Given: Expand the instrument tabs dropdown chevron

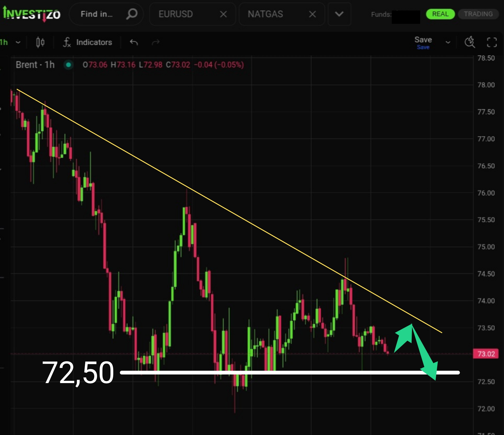Looking at the screenshot, I should pos(339,14).
